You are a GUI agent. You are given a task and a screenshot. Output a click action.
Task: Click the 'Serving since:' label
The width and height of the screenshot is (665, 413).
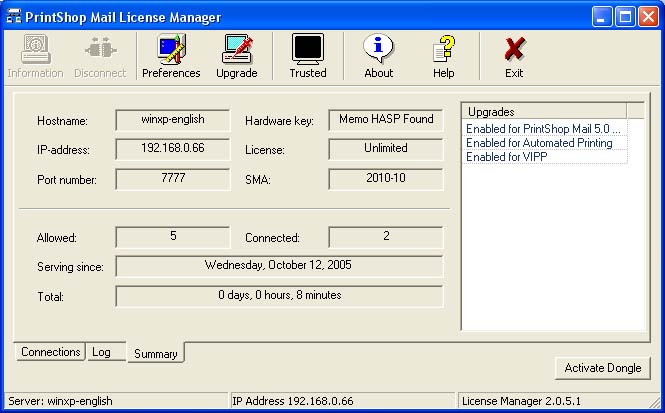click(x=70, y=267)
